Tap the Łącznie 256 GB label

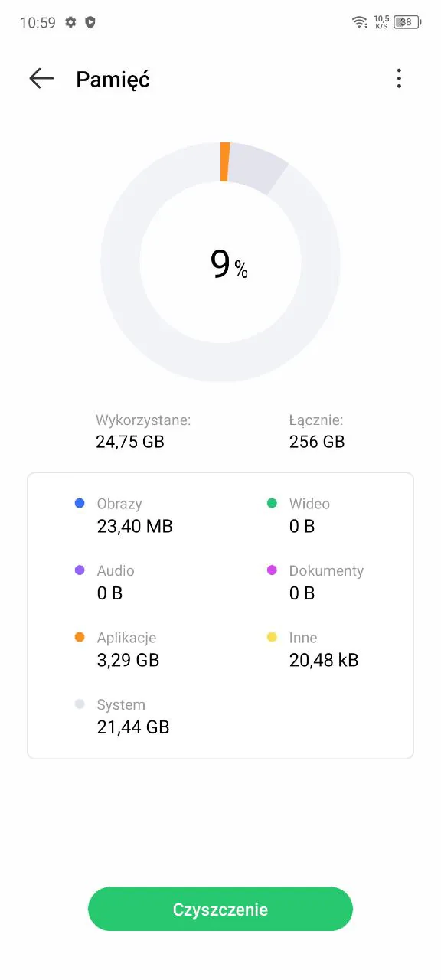pos(317,431)
